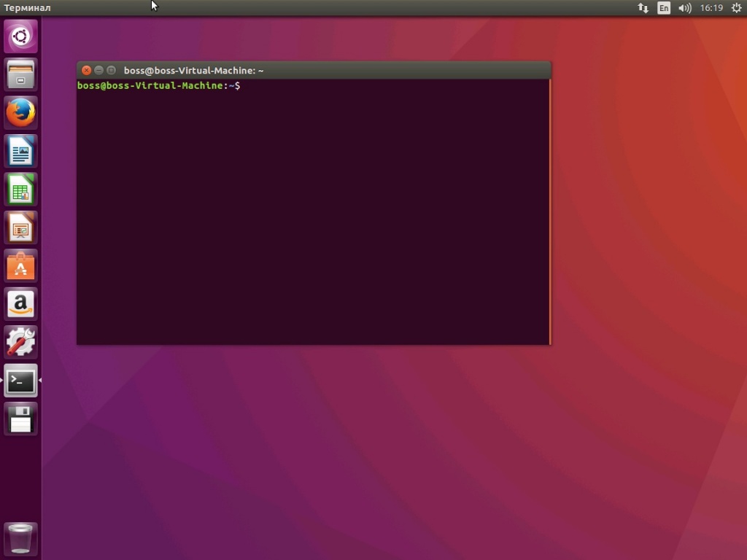The height and width of the screenshot is (560, 747).
Task: Open the Trash bin
Action: point(20,539)
